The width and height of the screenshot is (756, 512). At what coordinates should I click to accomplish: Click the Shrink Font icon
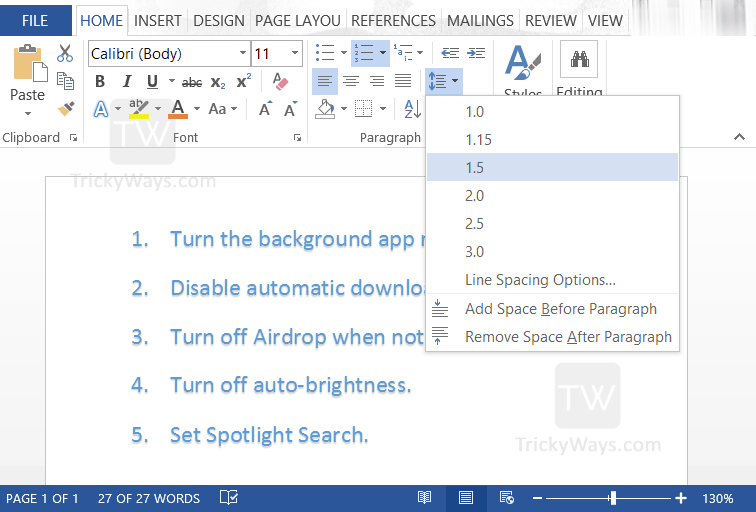[291, 109]
